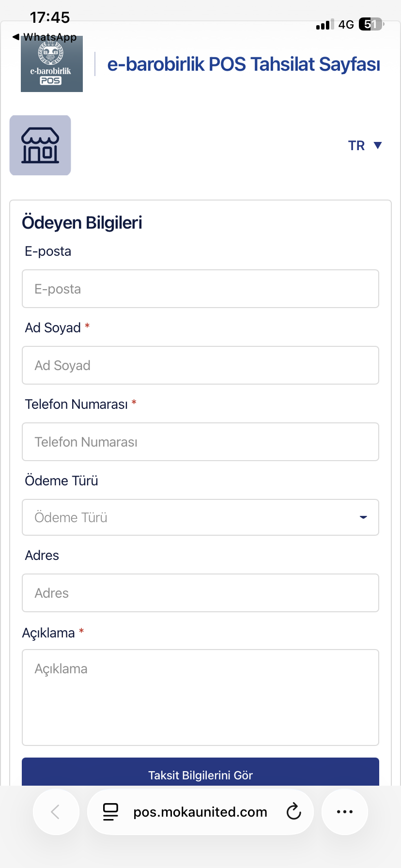Tap the Ödeyen Bilgileri section heading
The height and width of the screenshot is (868, 401).
(82, 223)
